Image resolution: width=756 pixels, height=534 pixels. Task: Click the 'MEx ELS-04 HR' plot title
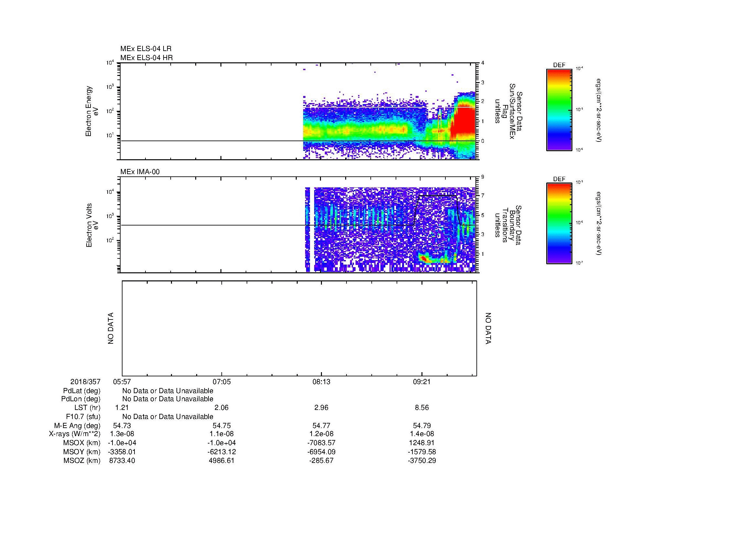click(x=146, y=58)
